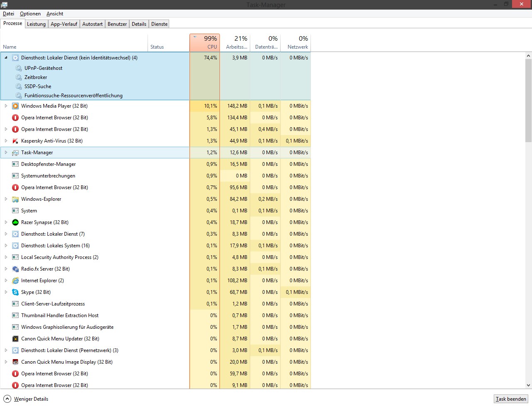Screen dimensions: 532x409
Task: Click the Task-Manager title bar app icon
Action: [x=4, y=5]
